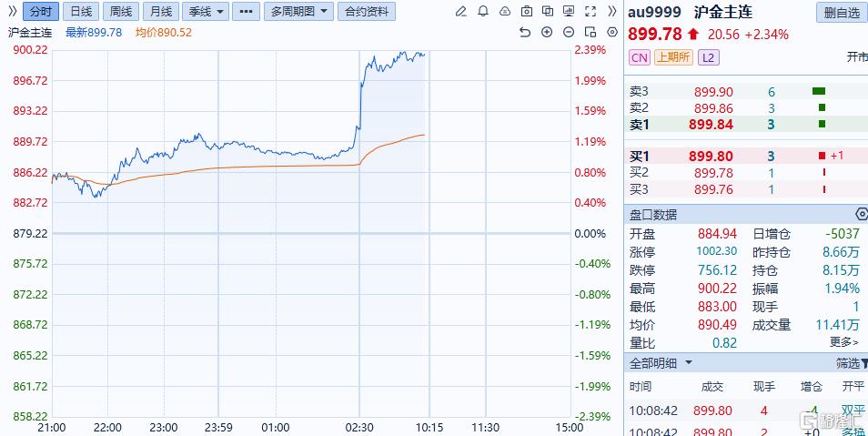Open 更多 link in market data

coord(843,342)
